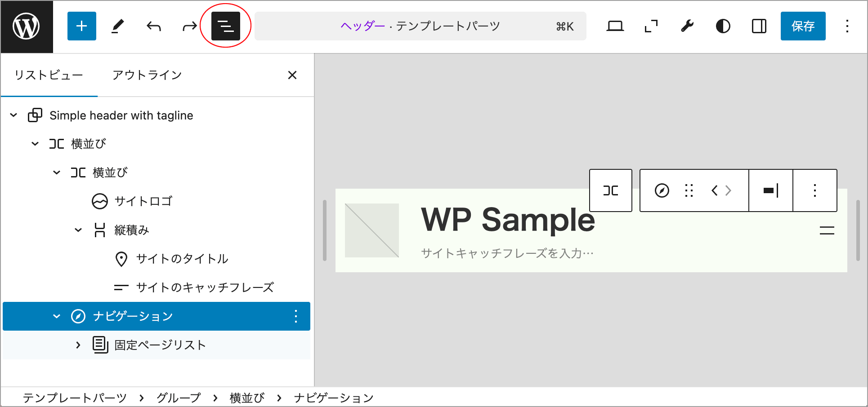
Task: Click the ヘッダー command palette bar
Action: (420, 27)
